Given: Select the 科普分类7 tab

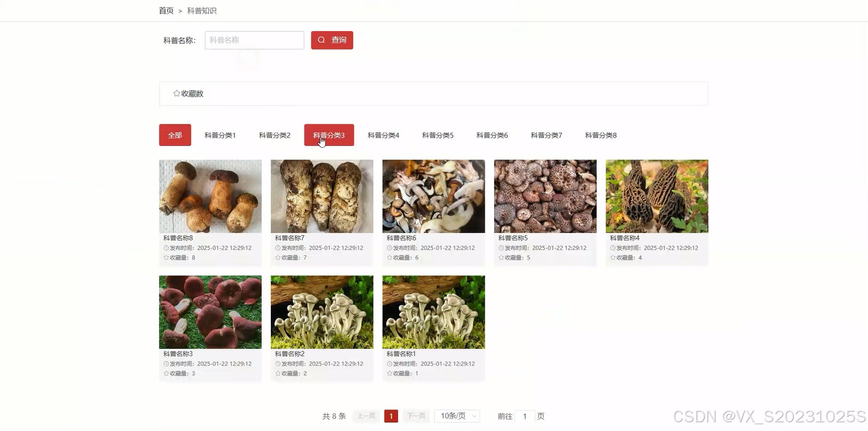Looking at the screenshot, I should click(x=547, y=135).
